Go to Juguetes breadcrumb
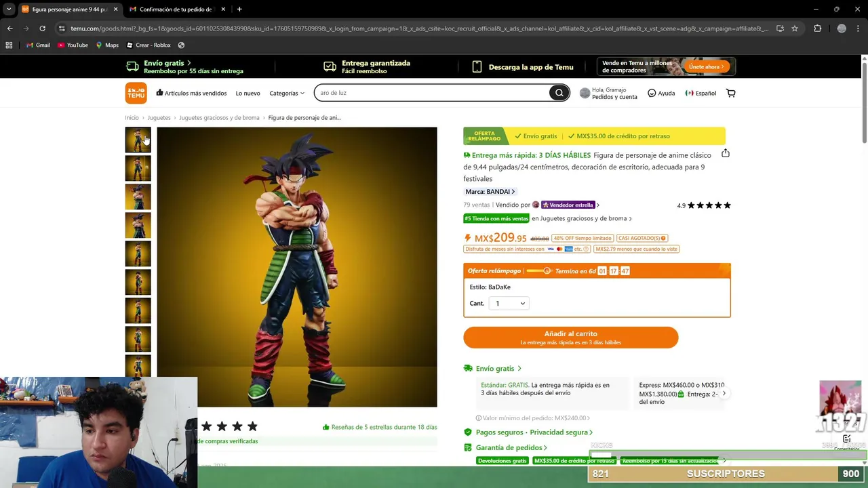Viewport: 868px width, 488px height. (159, 118)
